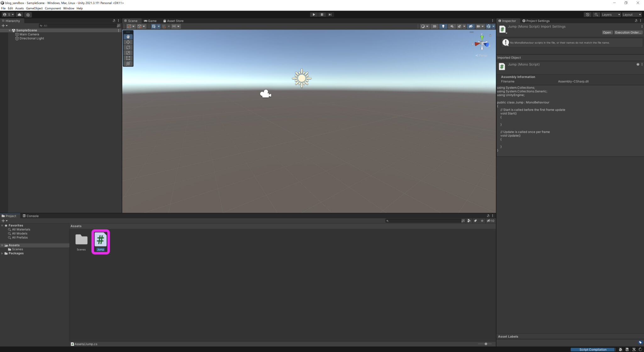Open the GameObject menu
Viewport: 644px width, 352px height.
(x=34, y=8)
